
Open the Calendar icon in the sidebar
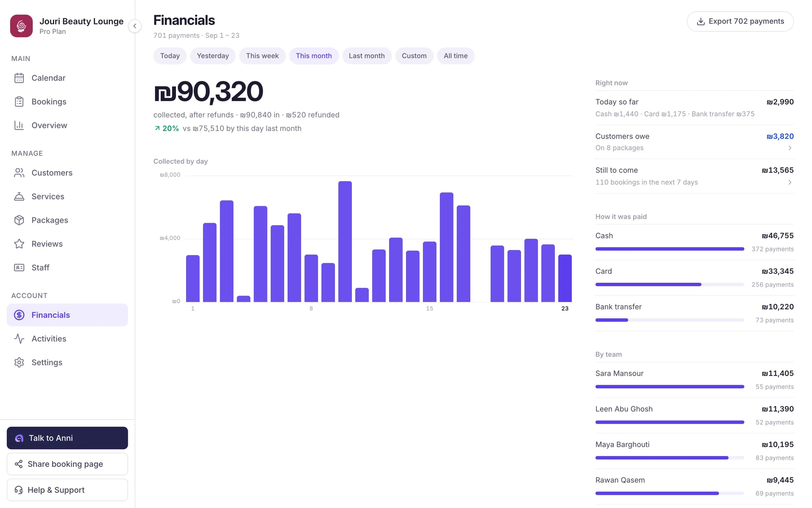click(x=19, y=78)
